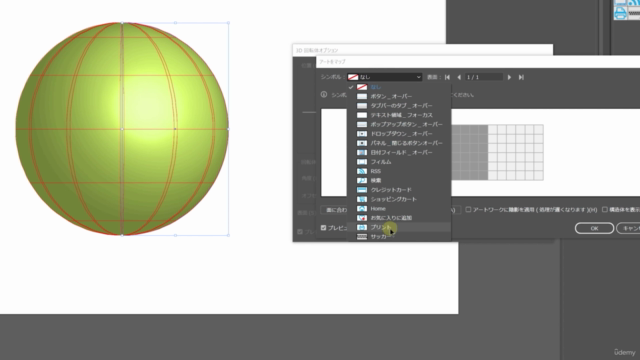640x360 pixels.
Task: Enable 構造体を表示 checkbox
Action: 605,209
